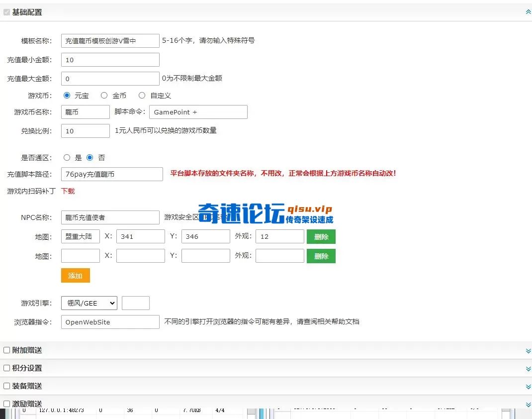
Task: Expand the 积分设置 section chevron
Action: (x=528, y=369)
